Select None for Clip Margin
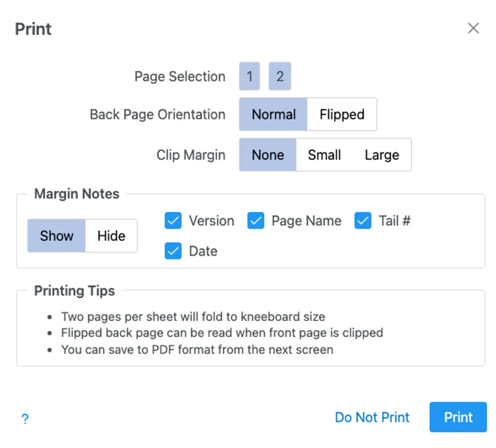Viewport: 496px width, 448px height. tap(268, 155)
